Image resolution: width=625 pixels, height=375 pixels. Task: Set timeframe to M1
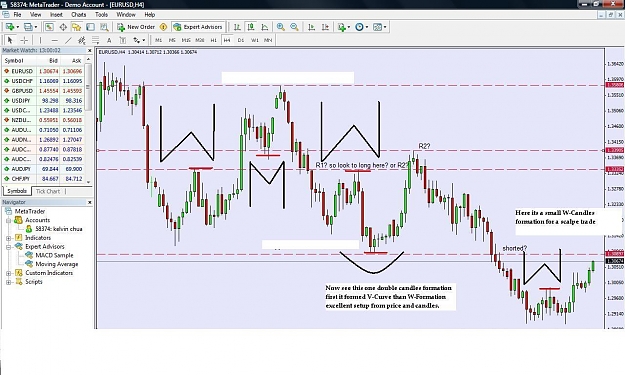pos(159,40)
